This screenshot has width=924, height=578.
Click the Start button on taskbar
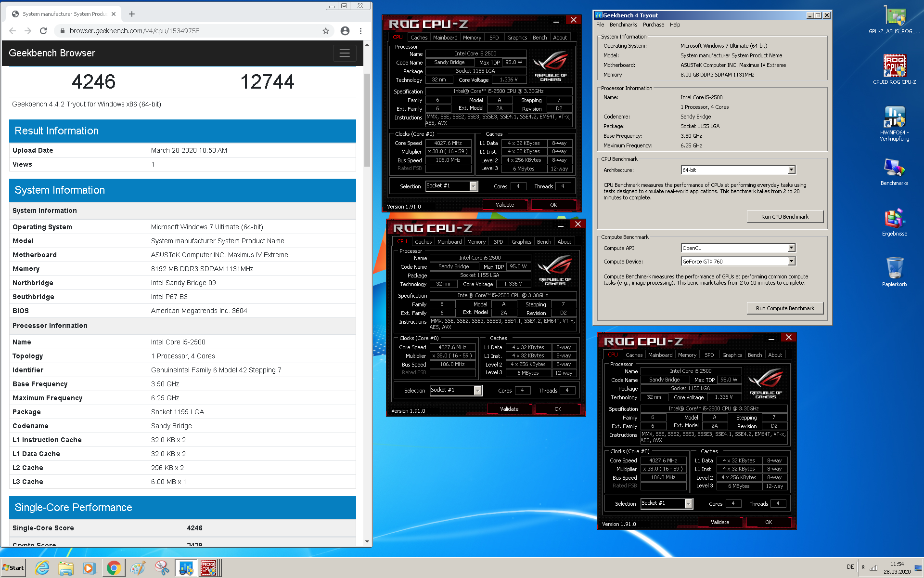(x=13, y=568)
